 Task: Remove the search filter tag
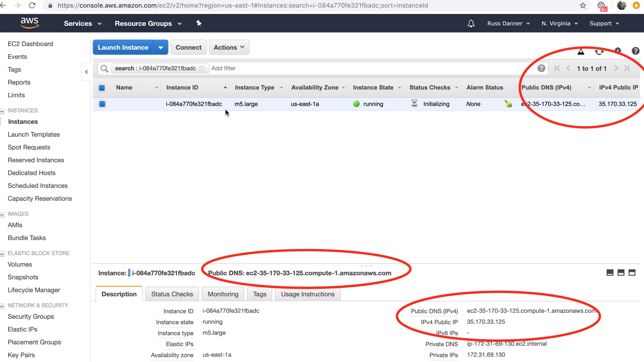(x=202, y=68)
